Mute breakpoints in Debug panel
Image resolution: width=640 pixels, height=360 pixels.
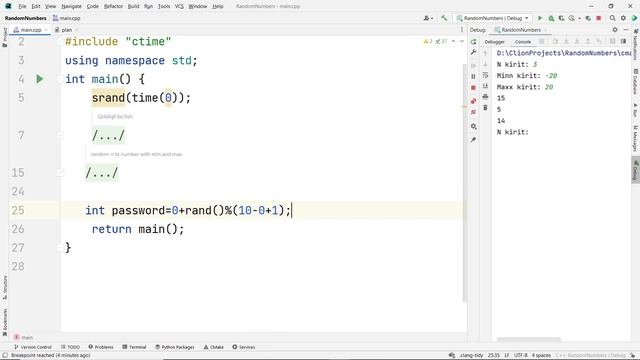pos(473,112)
